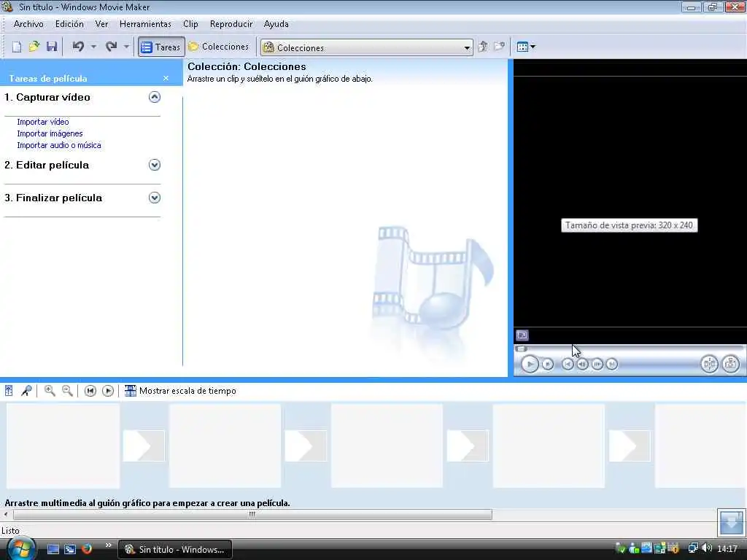Click the 1. Capturar vídeo heading
Viewport: 747px width, 560px height.
pyautogui.click(x=47, y=97)
